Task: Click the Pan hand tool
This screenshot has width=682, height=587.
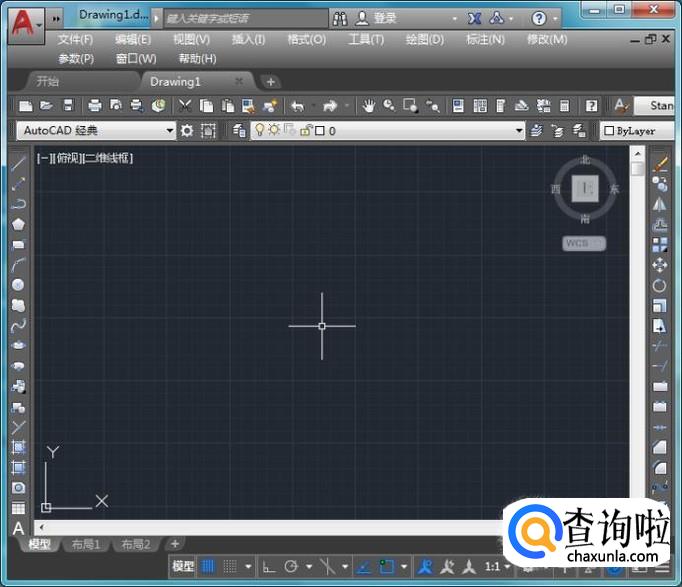Action: click(368, 105)
